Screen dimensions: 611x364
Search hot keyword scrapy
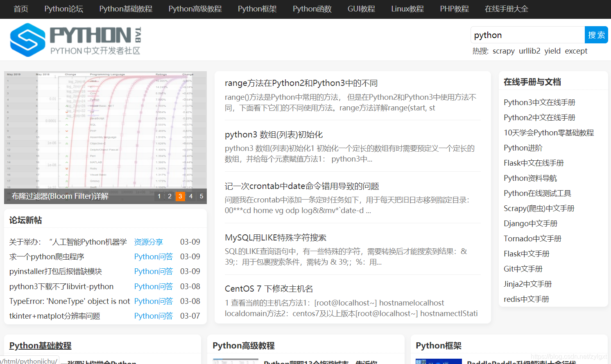503,51
